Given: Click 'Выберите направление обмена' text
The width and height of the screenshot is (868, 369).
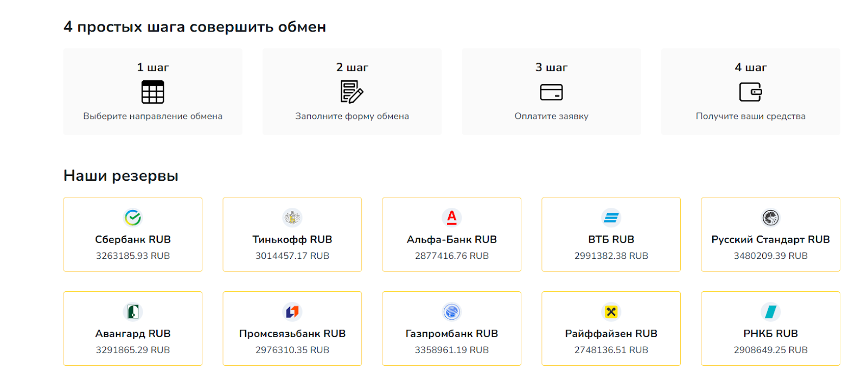Looking at the screenshot, I should pyautogui.click(x=152, y=116).
